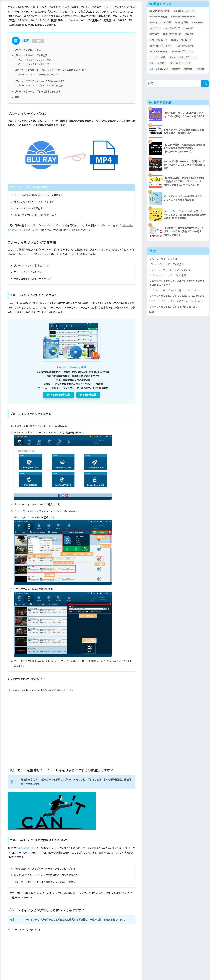Open article DVDコピーソフトおすすめ10選

tap(184, 215)
